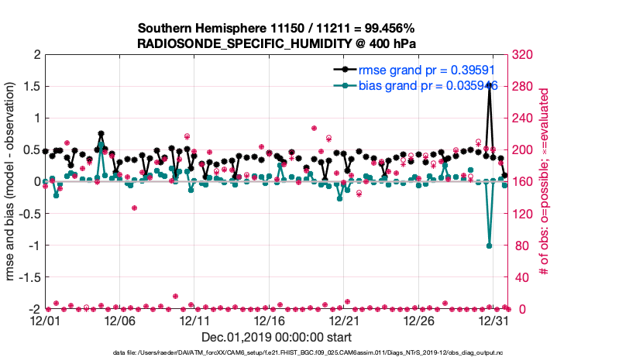The width and height of the screenshot is (643, 364).
Task: Click the 12/26 x-axis tick label
Action: tap(419, 319)
